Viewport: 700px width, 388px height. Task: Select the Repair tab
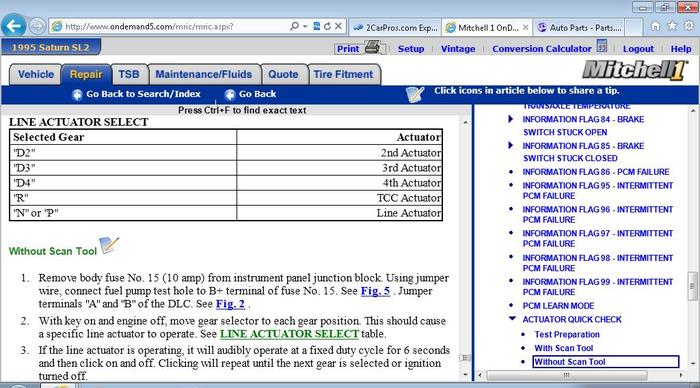click(x=86, y=75)
